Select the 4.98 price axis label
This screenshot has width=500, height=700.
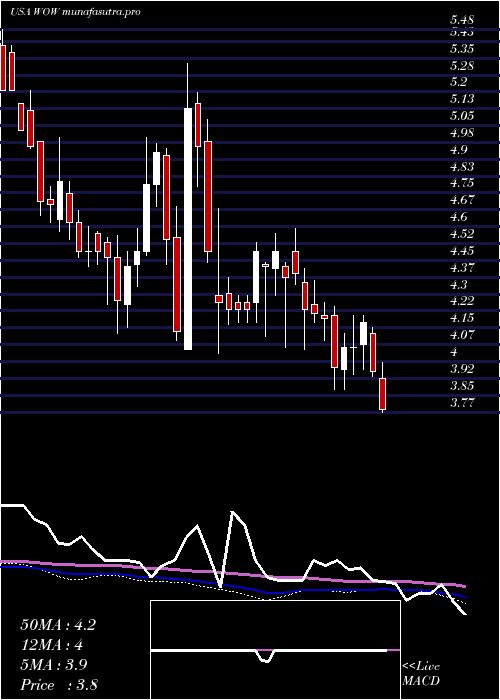(462, 133)
